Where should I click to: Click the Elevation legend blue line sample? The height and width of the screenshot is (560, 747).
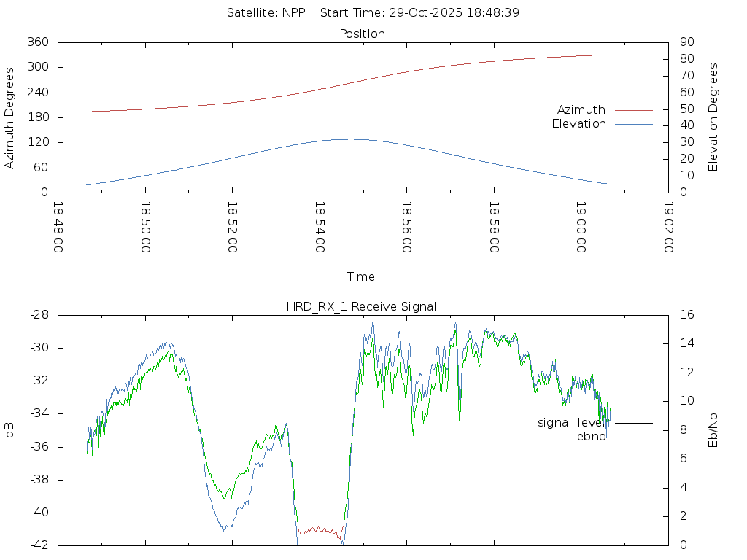click(x=633, y=124)
